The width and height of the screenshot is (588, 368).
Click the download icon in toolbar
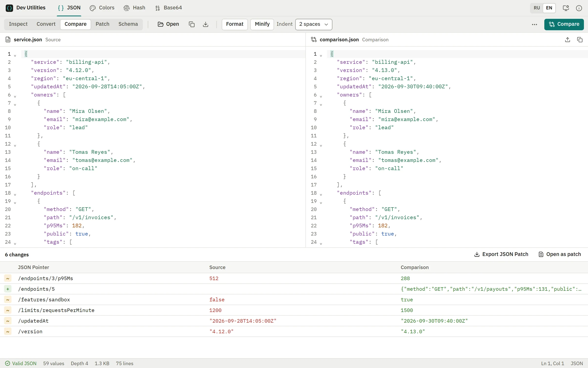pos(206,24)
